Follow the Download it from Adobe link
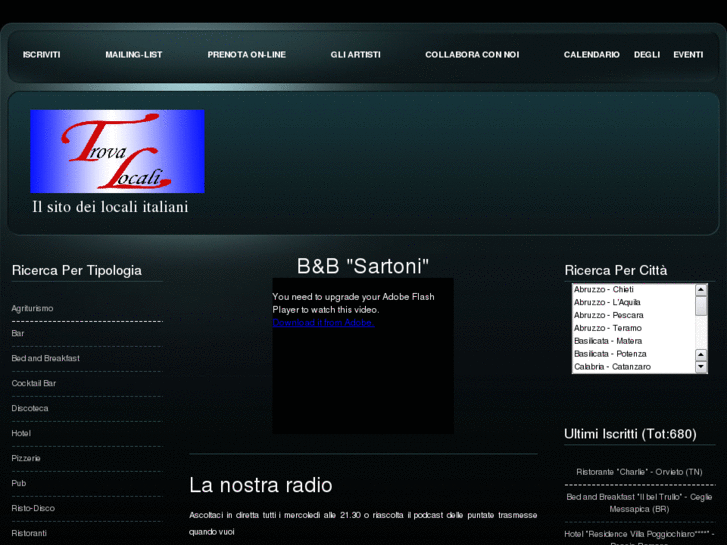This screenshot has height=545, width=727. [323, 323]
